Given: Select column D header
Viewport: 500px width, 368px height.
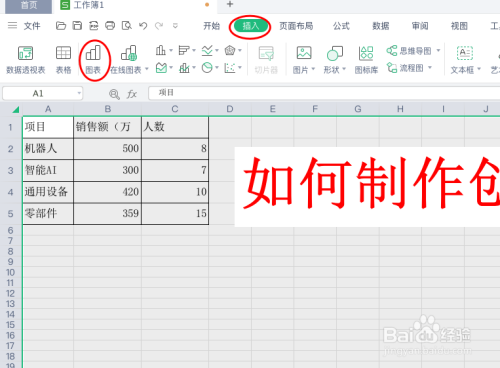Looking at the screenshot, I should 230,109.
